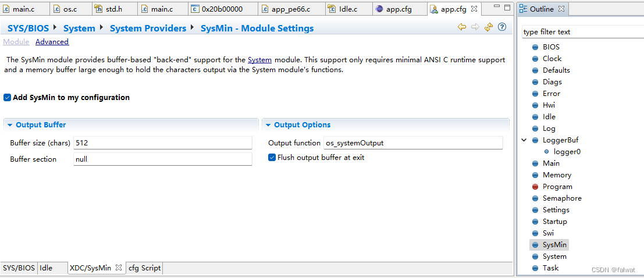Select Program module with red icon

tap(557, 187)
